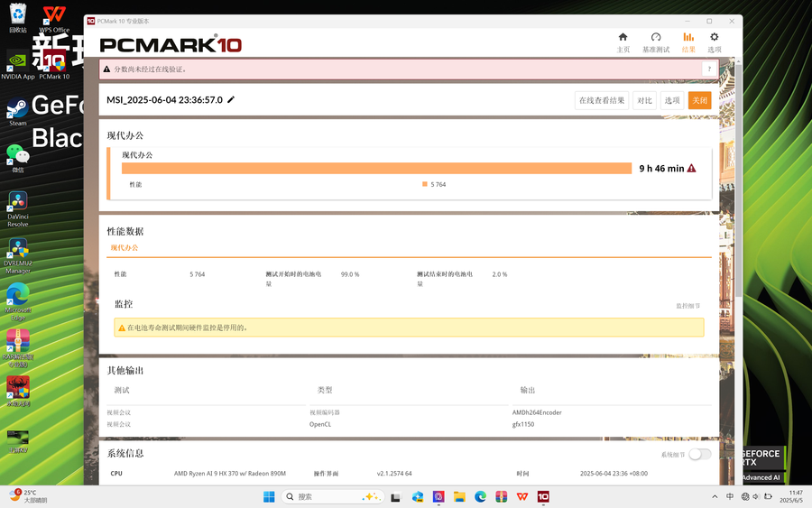
Task: Open the 监控细节 link
Action: [x=687, y=306]
